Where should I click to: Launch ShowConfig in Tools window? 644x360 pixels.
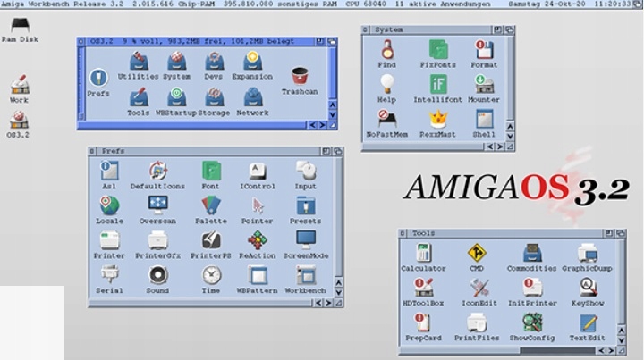coord(532,322)
